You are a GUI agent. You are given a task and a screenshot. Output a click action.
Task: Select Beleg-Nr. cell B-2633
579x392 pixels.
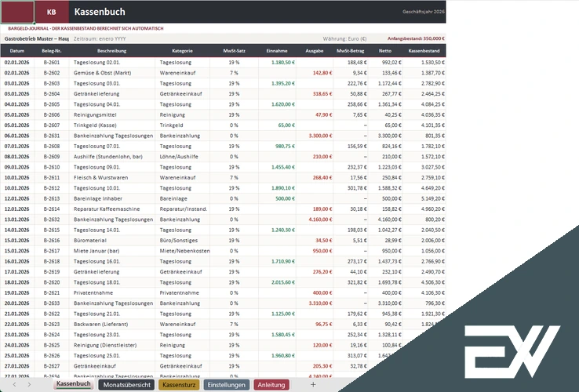(x=51, y=303)
